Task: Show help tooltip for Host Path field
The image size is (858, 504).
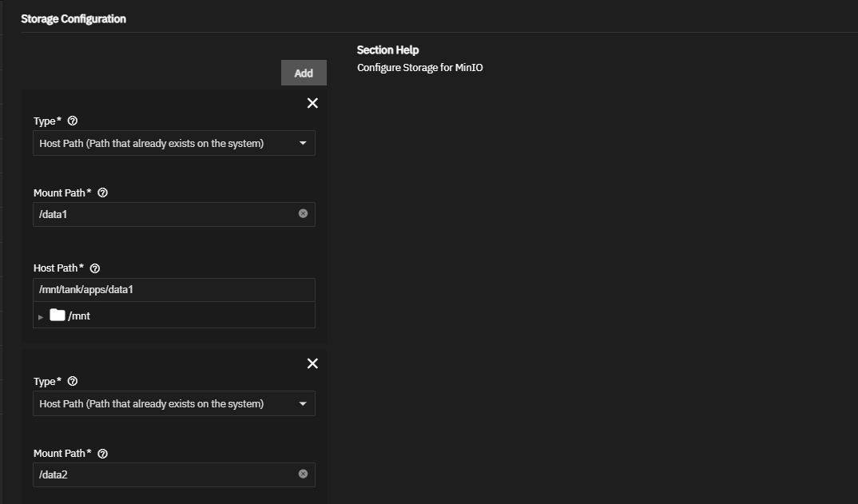Action: 95,268
